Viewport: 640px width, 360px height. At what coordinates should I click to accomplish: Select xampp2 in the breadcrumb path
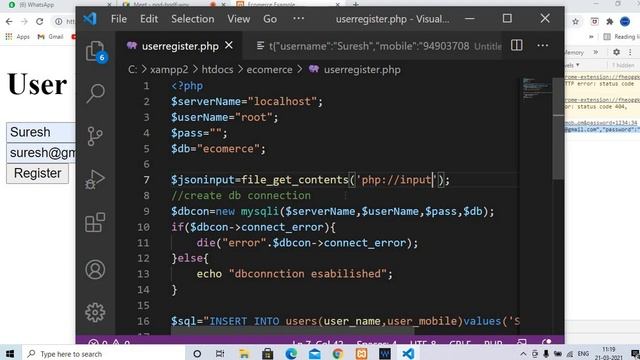(169, 70)
